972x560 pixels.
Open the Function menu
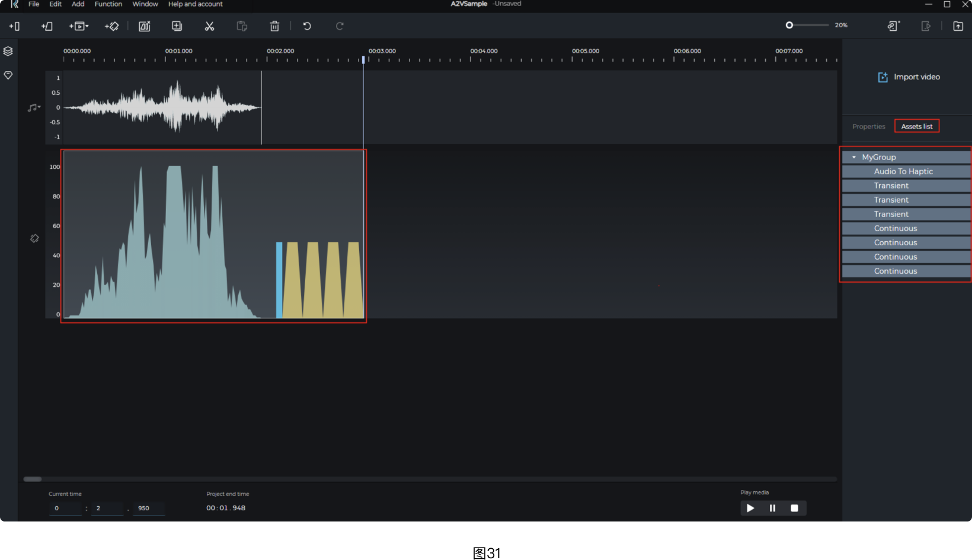[108, 4]
